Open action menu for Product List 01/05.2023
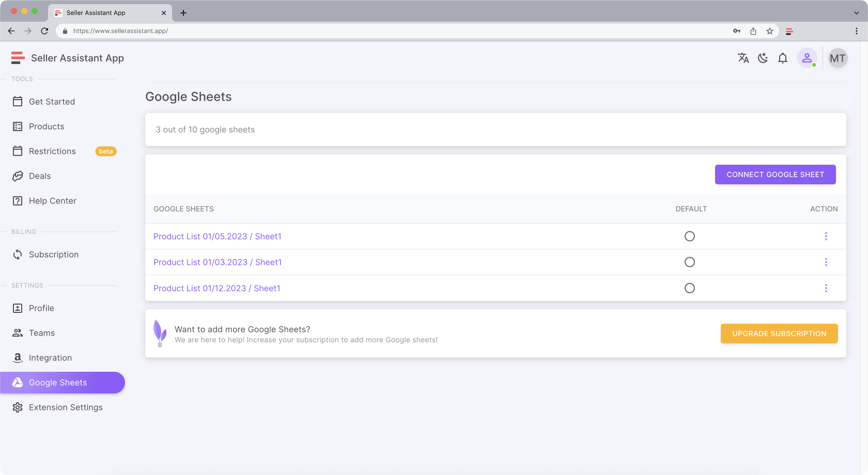868x475 pixels. pyautogui.click(x=826, y=236)
